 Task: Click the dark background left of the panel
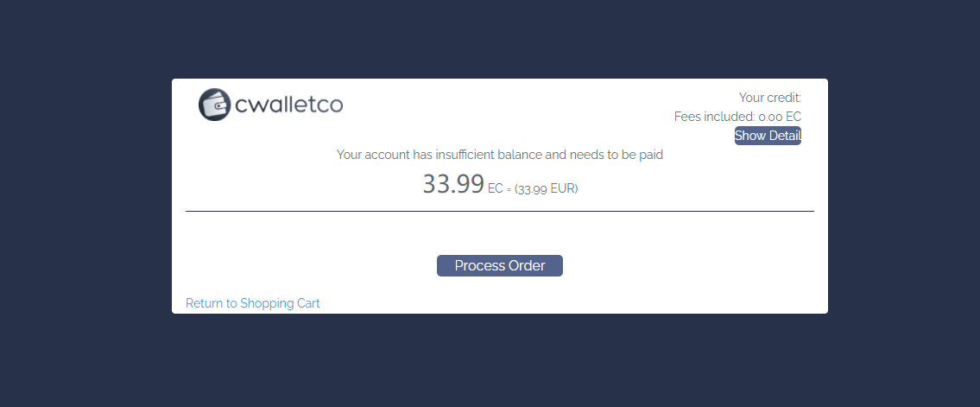click(86, 199)
